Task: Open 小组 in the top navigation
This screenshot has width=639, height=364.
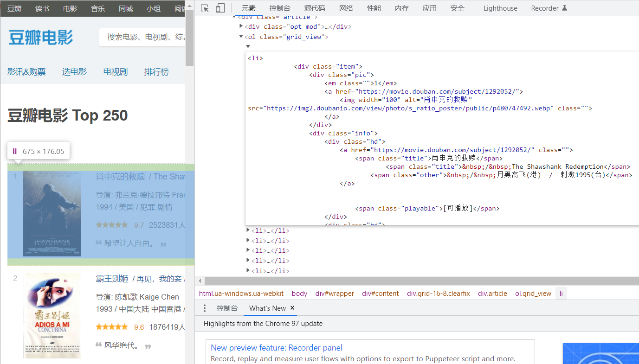Action: [x=154, y=8]
